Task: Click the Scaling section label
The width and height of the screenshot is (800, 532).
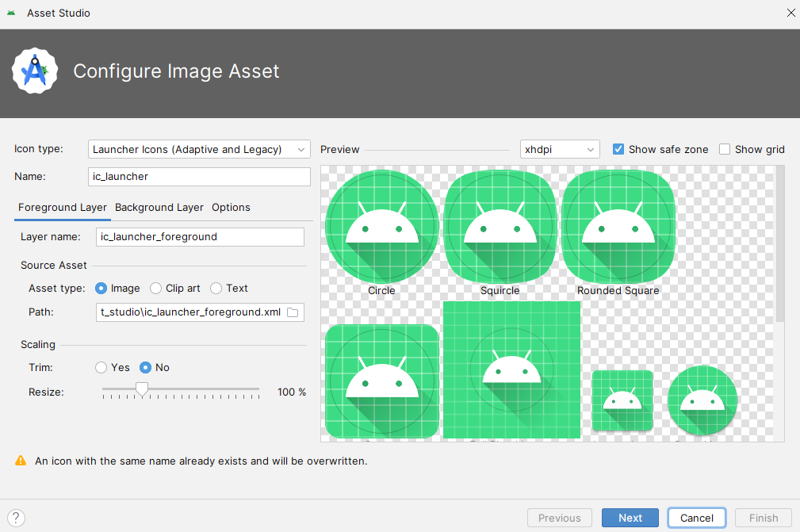Action: (38, 344)
